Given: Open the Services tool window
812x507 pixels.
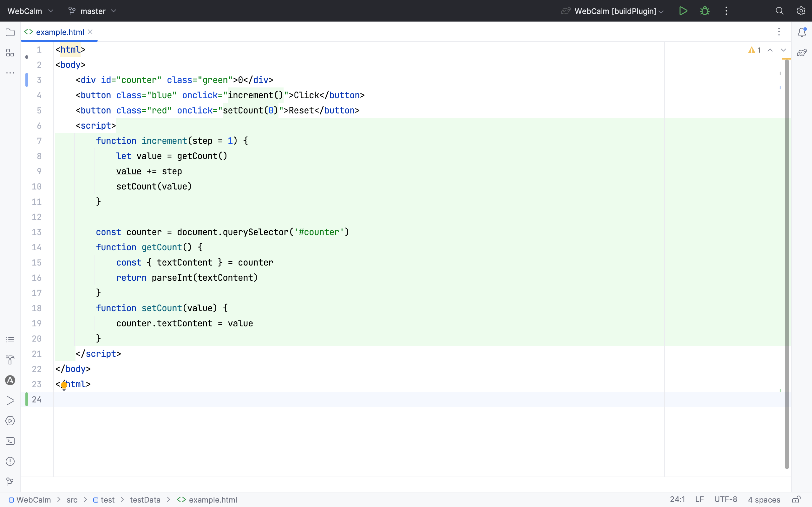Looking at the screenshot, I should (x=10, y=421).
